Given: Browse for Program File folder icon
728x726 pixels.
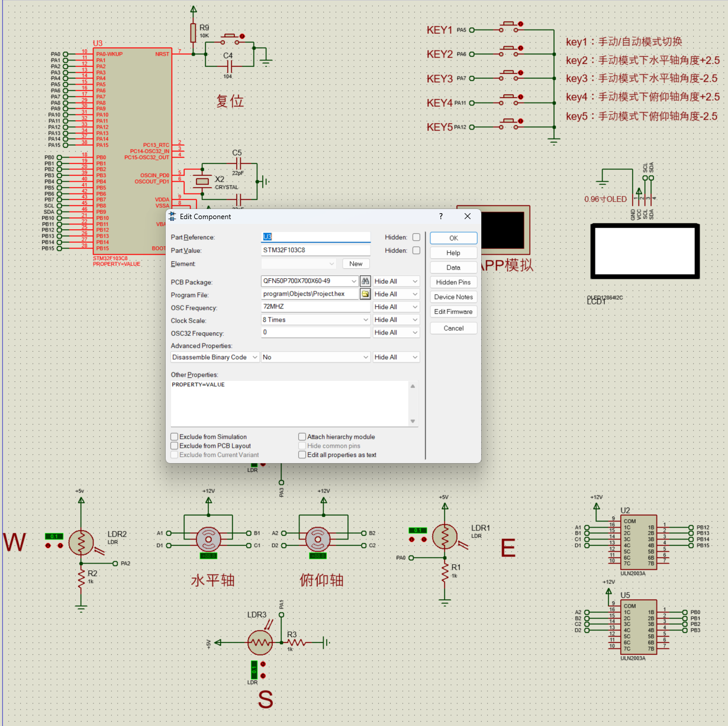Looking at the screenshot, I should pyautogui.click(x=365, y=294).
